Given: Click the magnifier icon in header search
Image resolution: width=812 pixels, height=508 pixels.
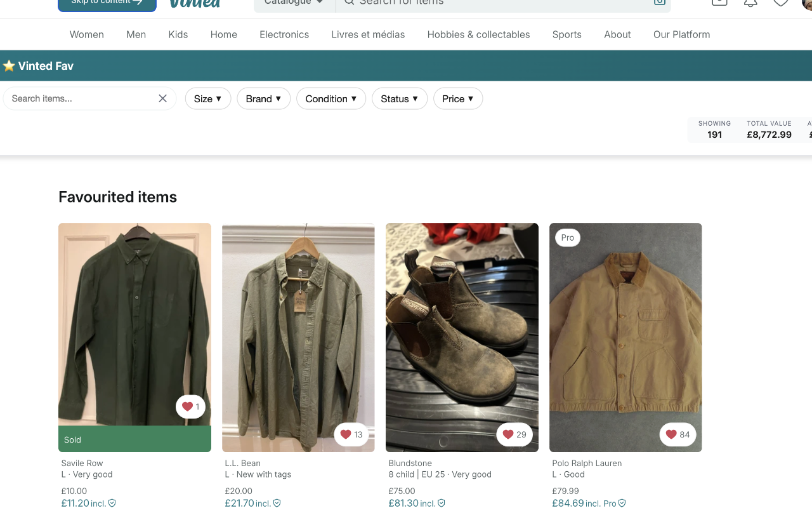Looking at the screenshot, I should pyautogui.click(x=349, y=3).
